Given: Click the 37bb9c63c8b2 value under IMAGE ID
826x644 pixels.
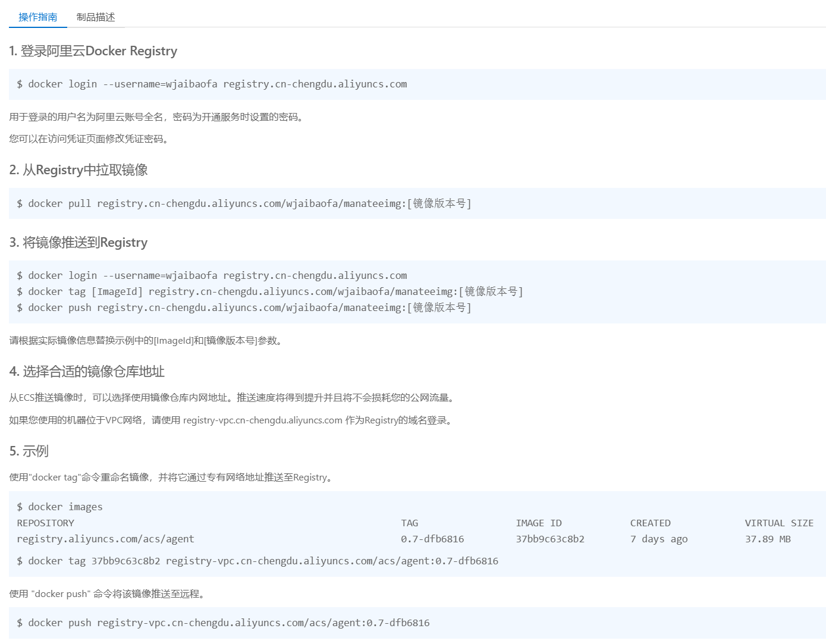Looking at the screenshot, I should 549,539.
